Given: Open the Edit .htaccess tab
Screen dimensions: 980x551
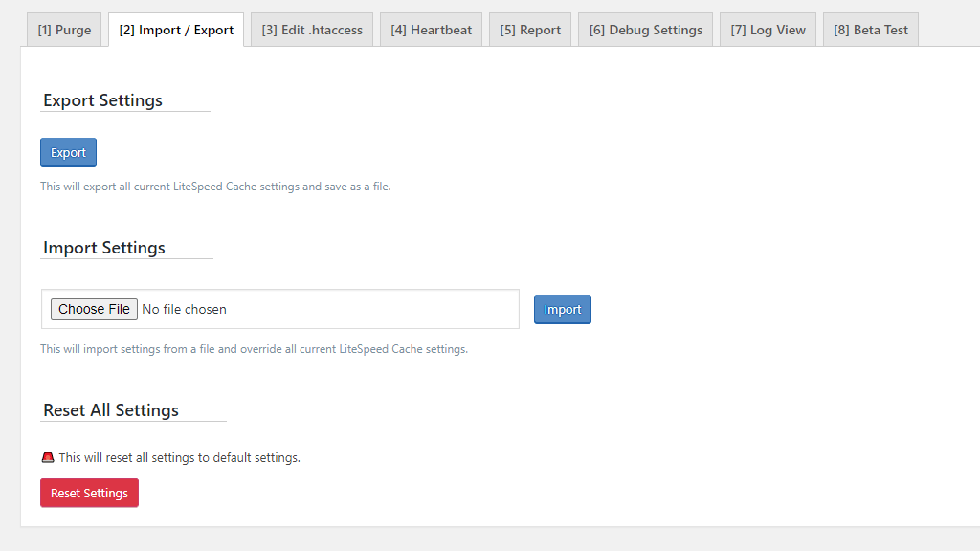Looking at the screenshot, I should (x=312, y=30).
